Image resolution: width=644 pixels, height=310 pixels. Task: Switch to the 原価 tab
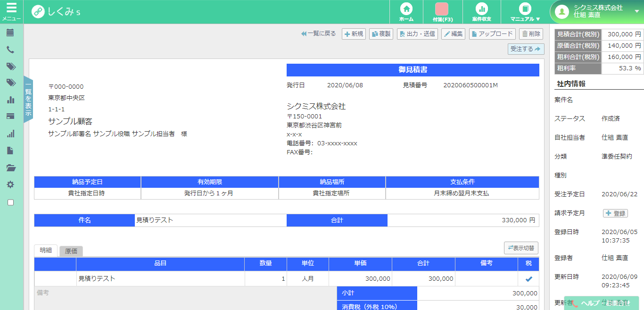(71, 251)
